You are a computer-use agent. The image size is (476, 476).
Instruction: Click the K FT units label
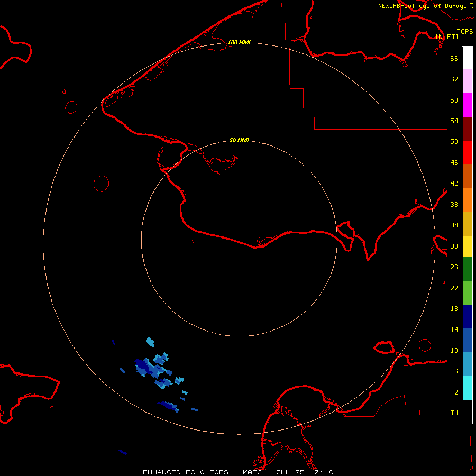point(447,36)
